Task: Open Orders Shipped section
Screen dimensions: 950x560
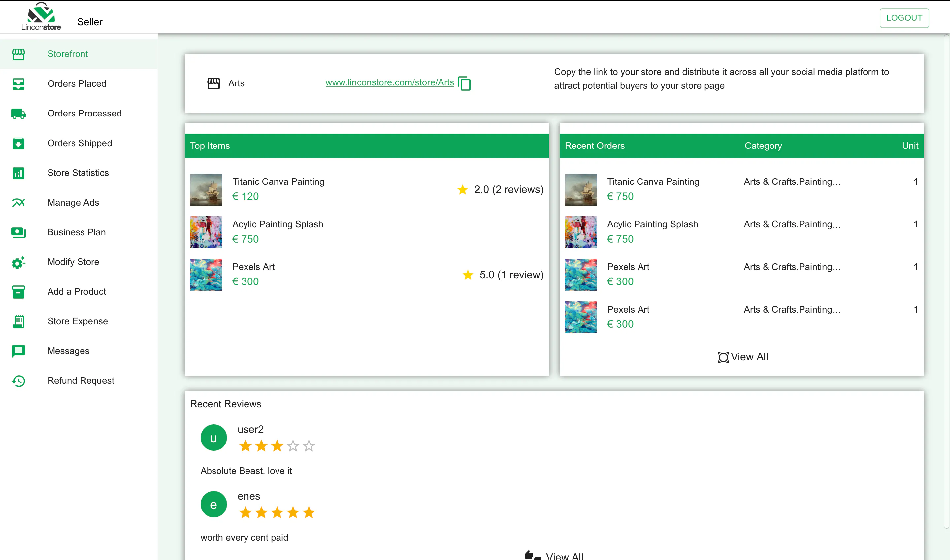Action: pyautogui.click(x=79, y=143)
